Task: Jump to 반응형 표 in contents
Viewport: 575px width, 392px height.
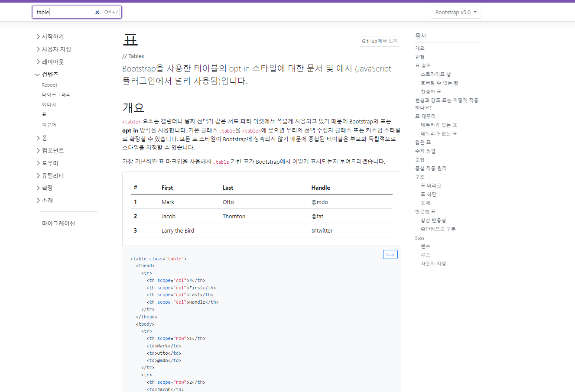Action: 425,212
